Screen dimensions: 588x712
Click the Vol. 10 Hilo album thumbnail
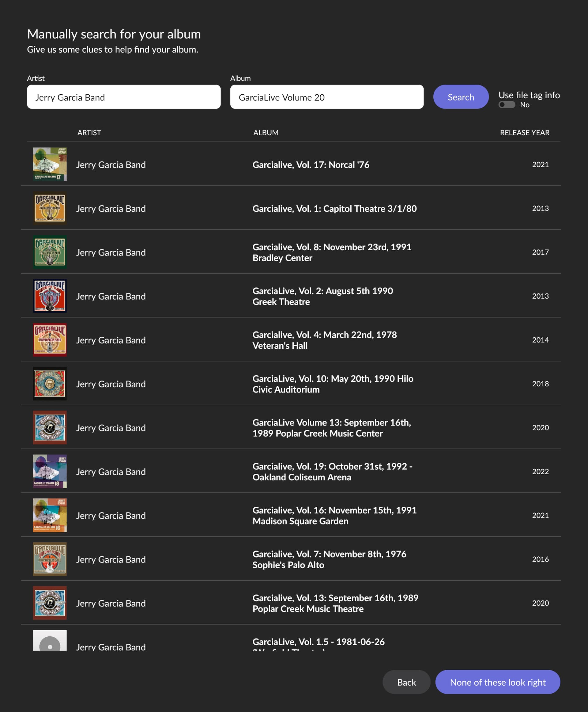click(x=50, y=384)
